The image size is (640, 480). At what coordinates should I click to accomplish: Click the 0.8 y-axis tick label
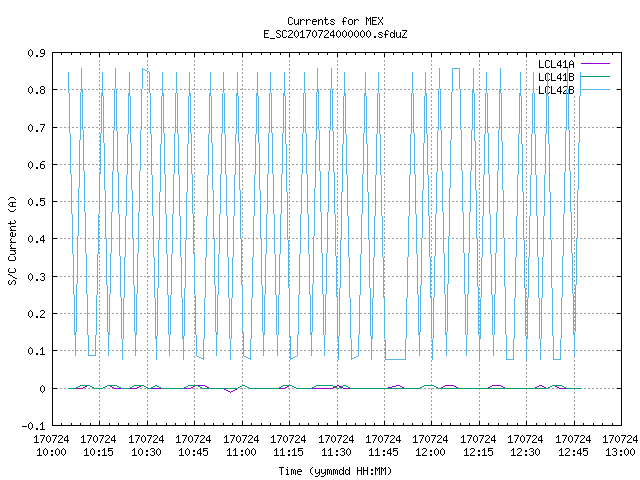[x=36, y=90]
